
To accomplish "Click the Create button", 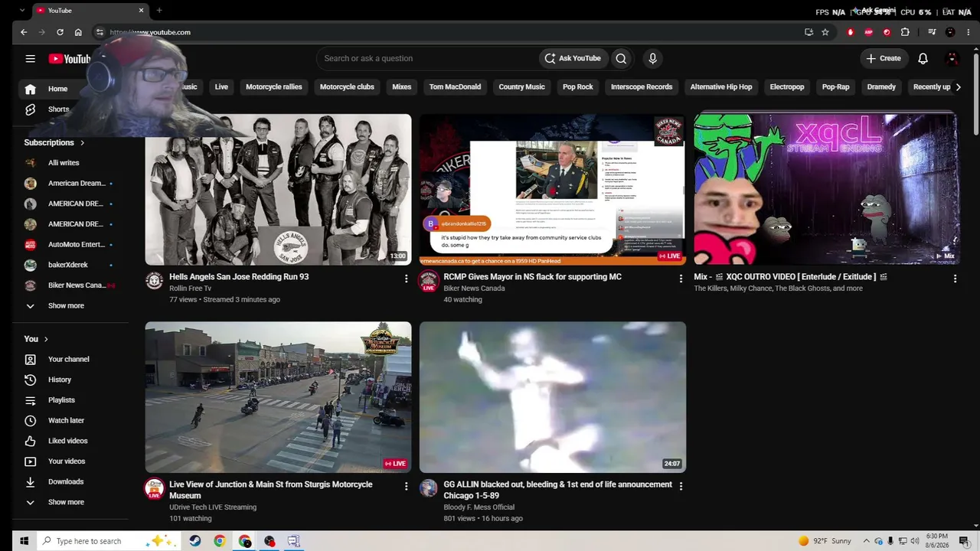I will (x=883, y=58).
